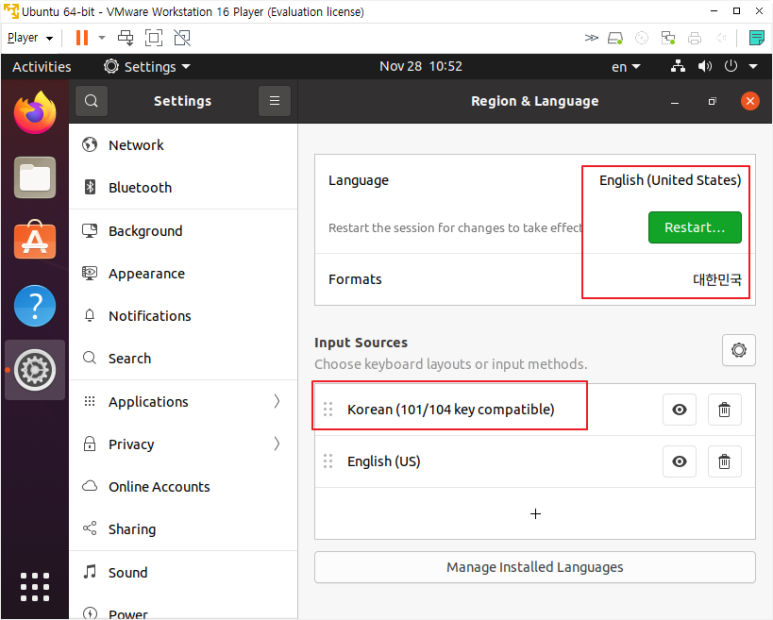Click the sound card device icon
This screenshot has height=620, width=773.
(x=721, y=37)
